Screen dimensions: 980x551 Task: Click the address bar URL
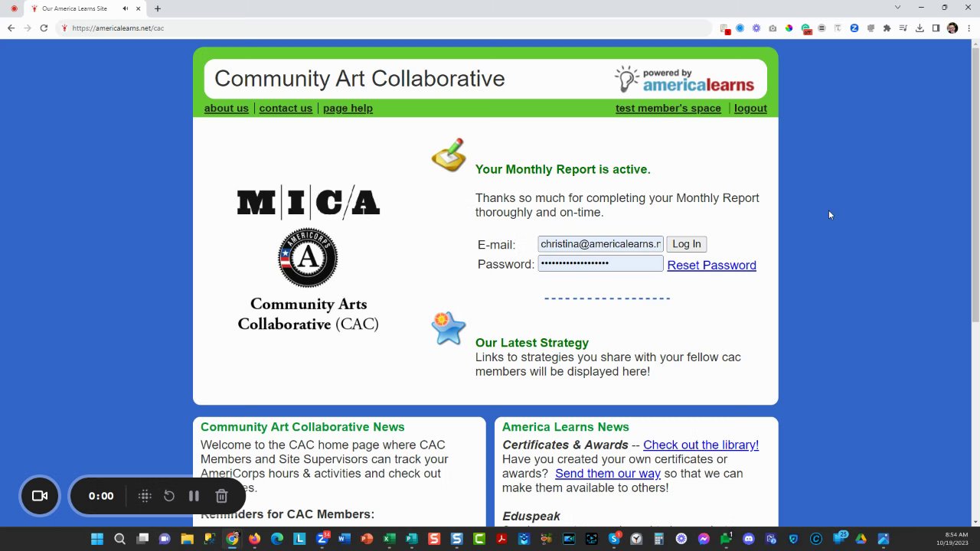click(x=118, y=28)
